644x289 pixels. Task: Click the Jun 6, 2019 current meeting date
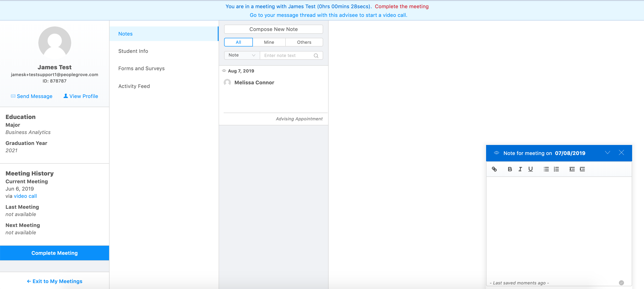pos(19,189)
